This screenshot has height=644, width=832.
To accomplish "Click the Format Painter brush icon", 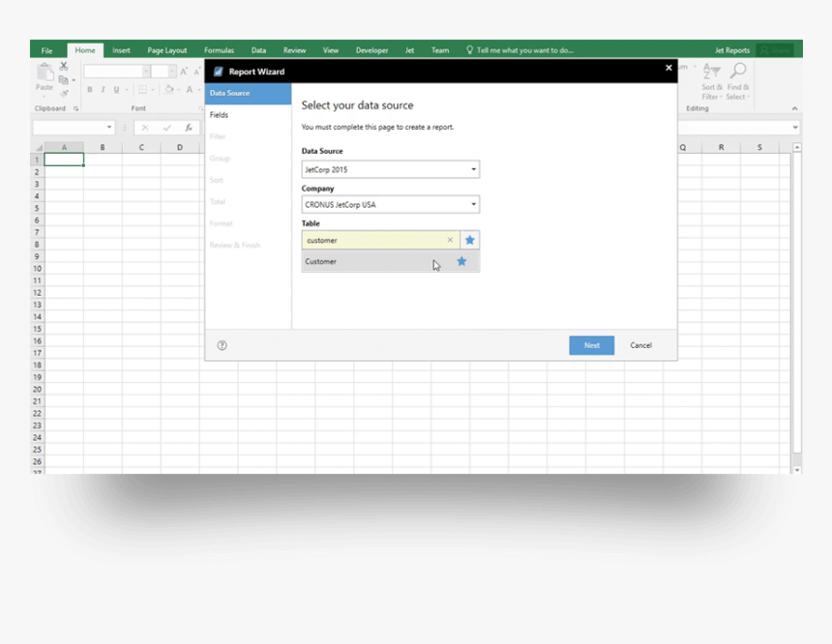I will pyautogui.click(x=64, y=94).
